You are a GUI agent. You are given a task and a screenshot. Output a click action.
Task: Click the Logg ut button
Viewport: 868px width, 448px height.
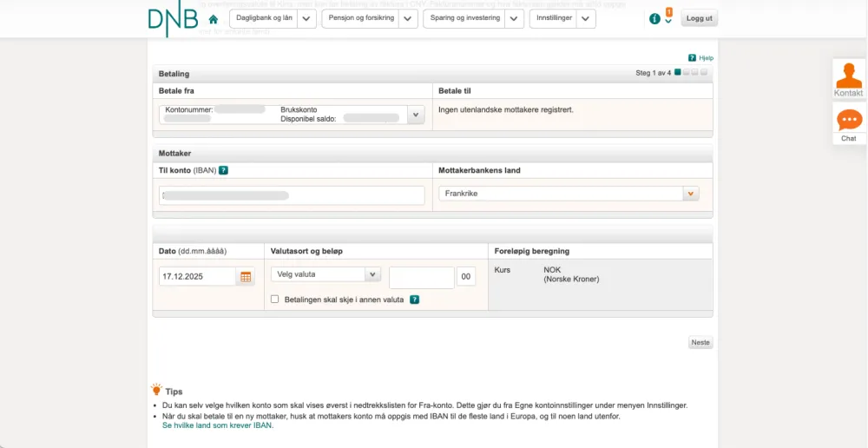pos(699,18)
